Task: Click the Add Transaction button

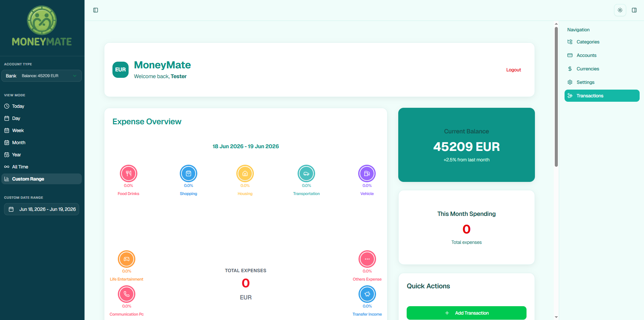Action: pyautogui.click(x=467, y=313)
